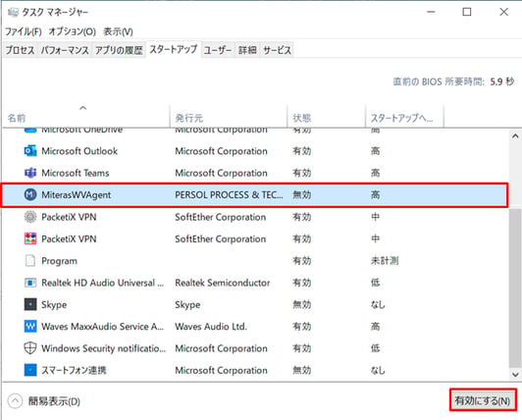Click the Microsoft Outlook icon

pos(30,151)
